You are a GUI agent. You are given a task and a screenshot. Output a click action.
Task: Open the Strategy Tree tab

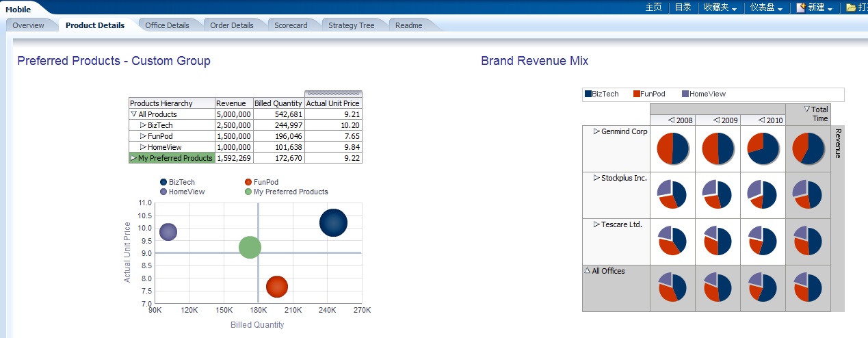point(351,25)
